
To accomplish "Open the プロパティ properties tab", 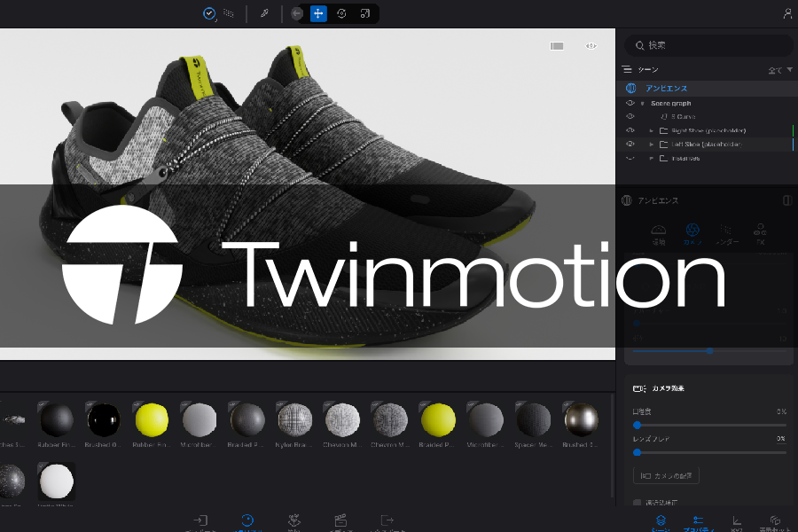I will pyautogui.click(x=699, y=523).
